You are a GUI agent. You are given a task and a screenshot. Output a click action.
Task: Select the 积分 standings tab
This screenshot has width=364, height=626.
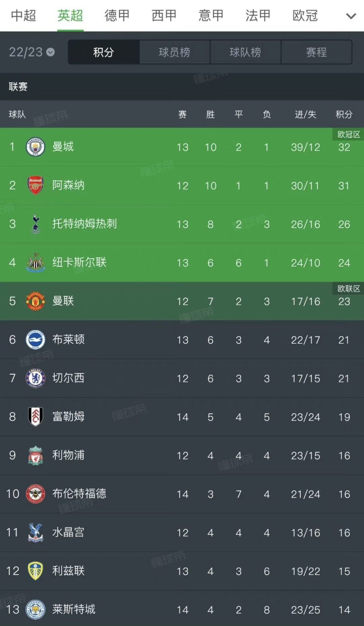click(x=104, y=52)
